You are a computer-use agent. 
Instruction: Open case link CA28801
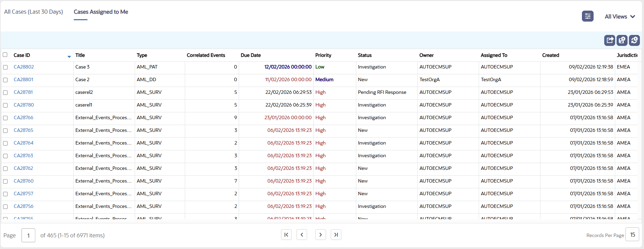pyautogui.click(x=23, y=79)
